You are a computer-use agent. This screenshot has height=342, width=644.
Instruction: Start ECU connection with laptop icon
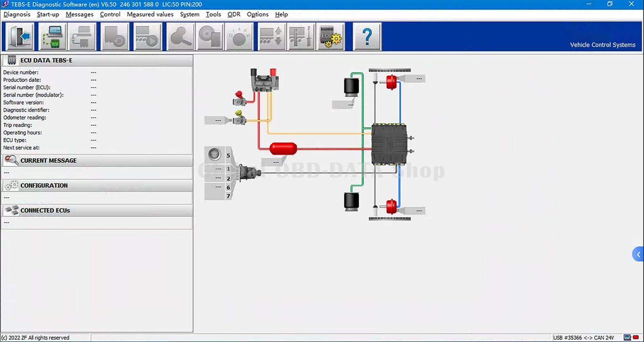(52, 37)
